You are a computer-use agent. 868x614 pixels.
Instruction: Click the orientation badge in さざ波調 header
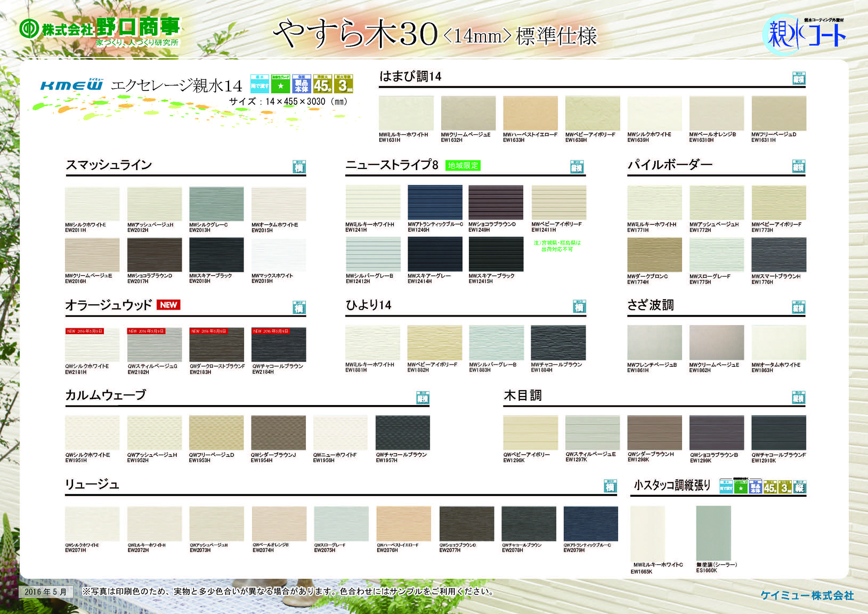799,307
